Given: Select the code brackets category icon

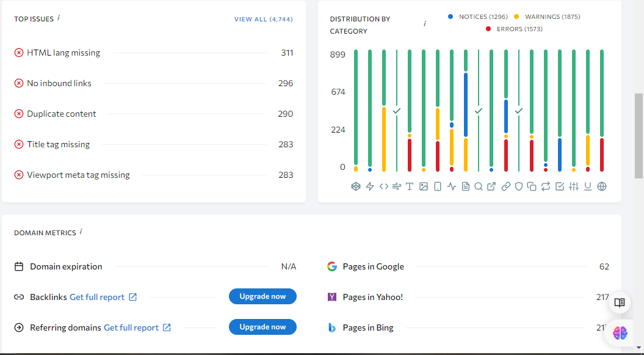Looking at the screenshot, I should [383, 186].
